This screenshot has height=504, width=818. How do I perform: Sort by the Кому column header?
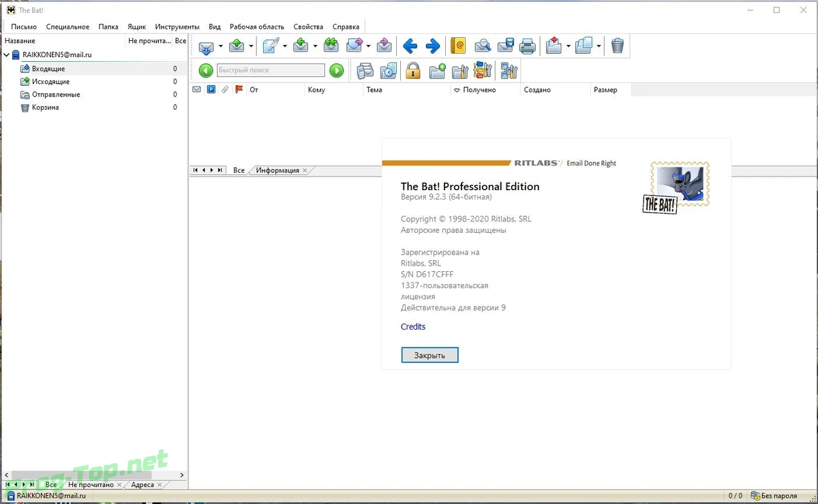(333, 90)
